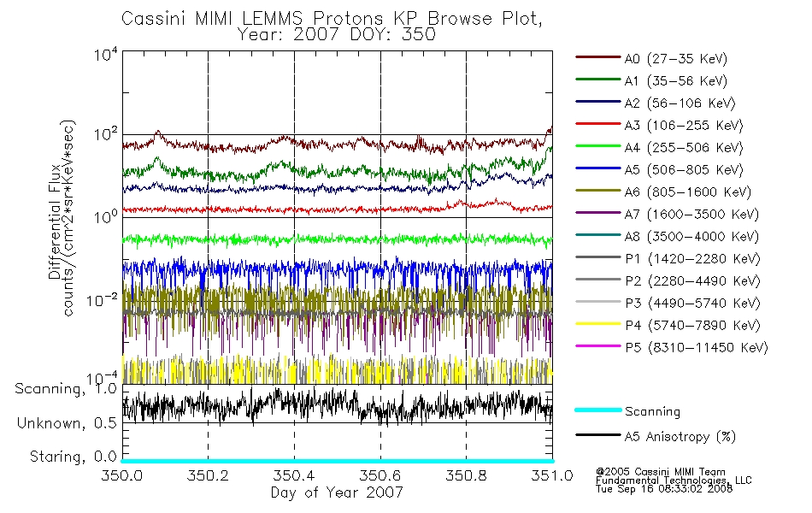Click the Scanning legend text
Image resolution: width=812 pixels, height=513 pixels.
[652, 411]
